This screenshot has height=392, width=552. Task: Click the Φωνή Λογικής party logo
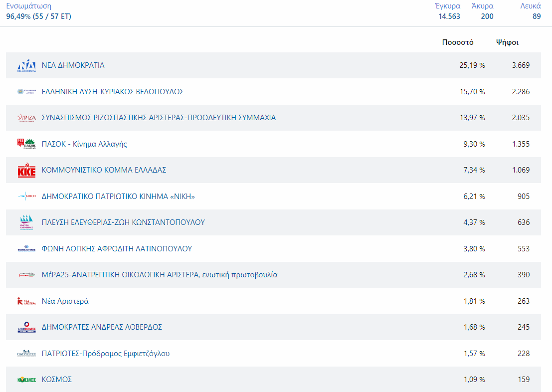click(x=27, y=249)
